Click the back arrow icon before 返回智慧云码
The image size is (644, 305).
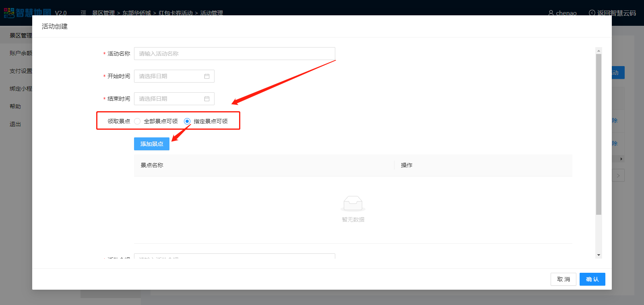pos(592,13)
